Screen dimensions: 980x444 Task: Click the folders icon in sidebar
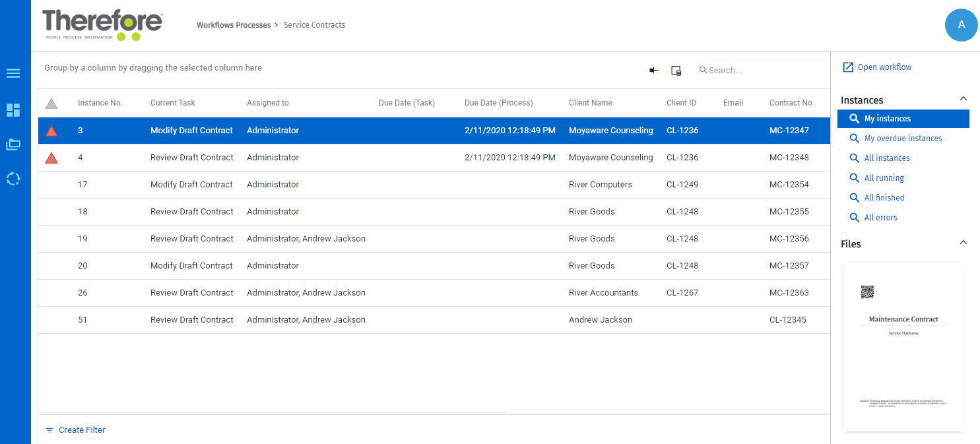[13, 144]
